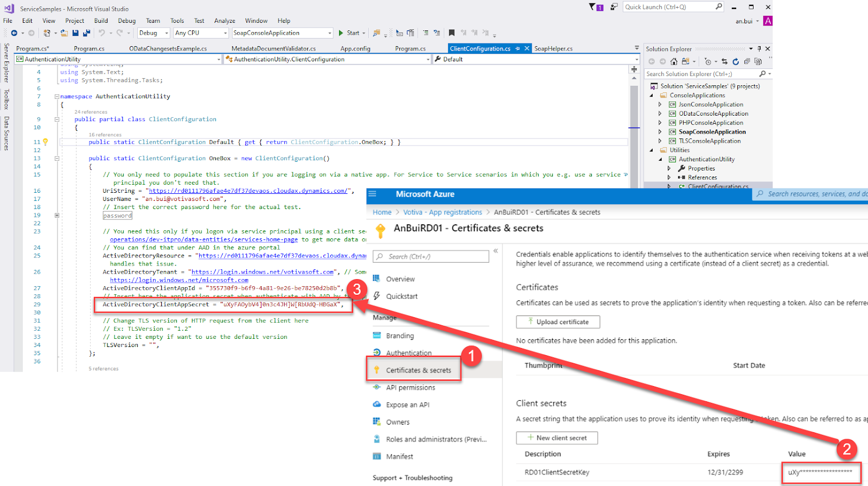This screenshot has width=868, height=486.
Task: Open the AuthenticationUtility project scope dropdown
Action: point(119,59)
